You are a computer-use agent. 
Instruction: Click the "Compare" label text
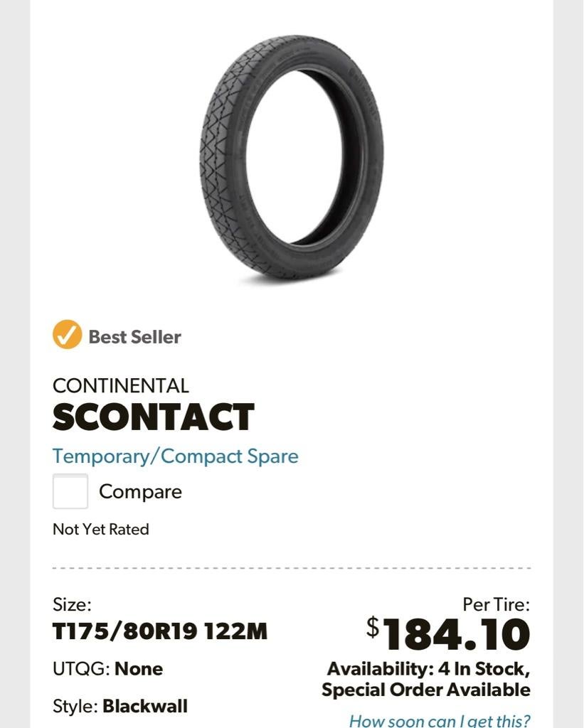tap(140, 492)
